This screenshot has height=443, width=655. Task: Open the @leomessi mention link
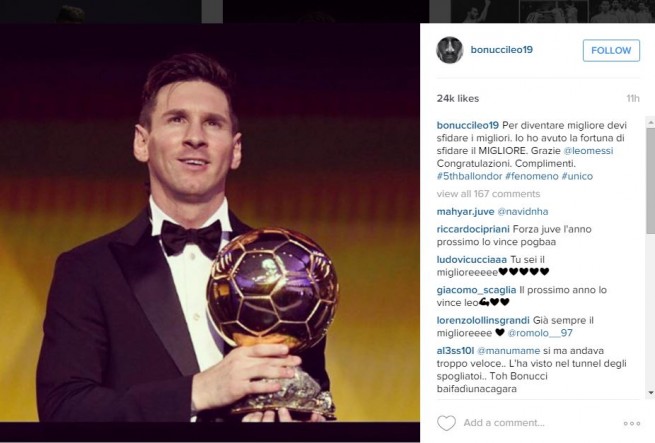coord(588,150)
